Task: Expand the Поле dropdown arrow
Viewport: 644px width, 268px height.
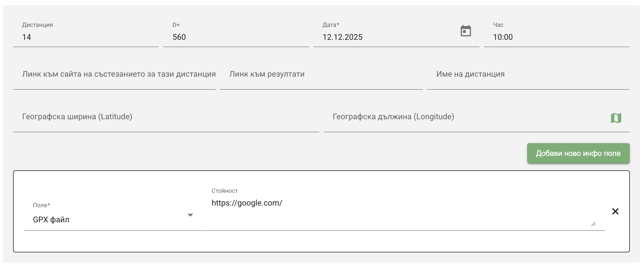Action: 190,215
